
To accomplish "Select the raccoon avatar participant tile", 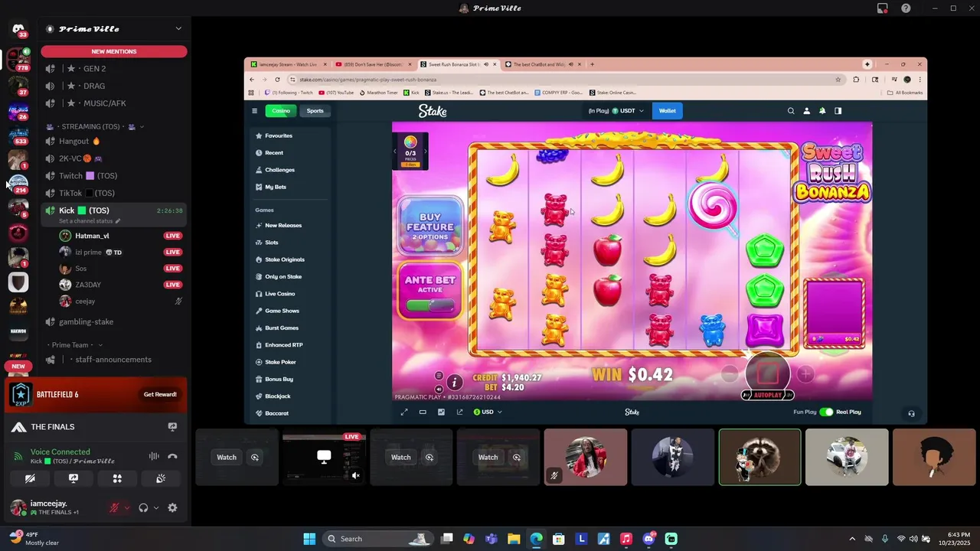I will pyautogui.click(x=760, y=457).
